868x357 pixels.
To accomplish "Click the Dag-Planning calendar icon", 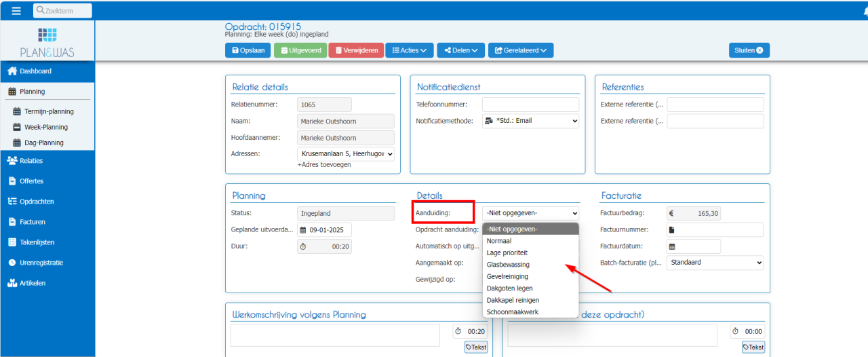I will [18, 143].
